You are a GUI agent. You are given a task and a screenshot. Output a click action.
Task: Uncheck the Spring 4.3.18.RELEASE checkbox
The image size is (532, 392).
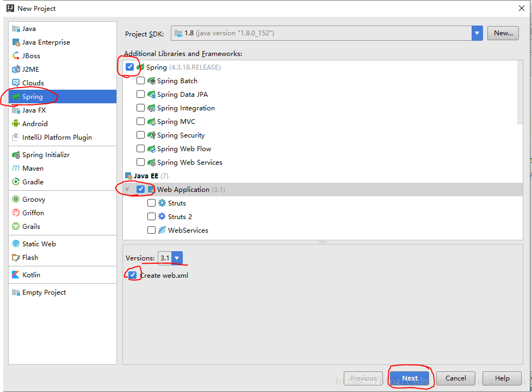[129, 67]
